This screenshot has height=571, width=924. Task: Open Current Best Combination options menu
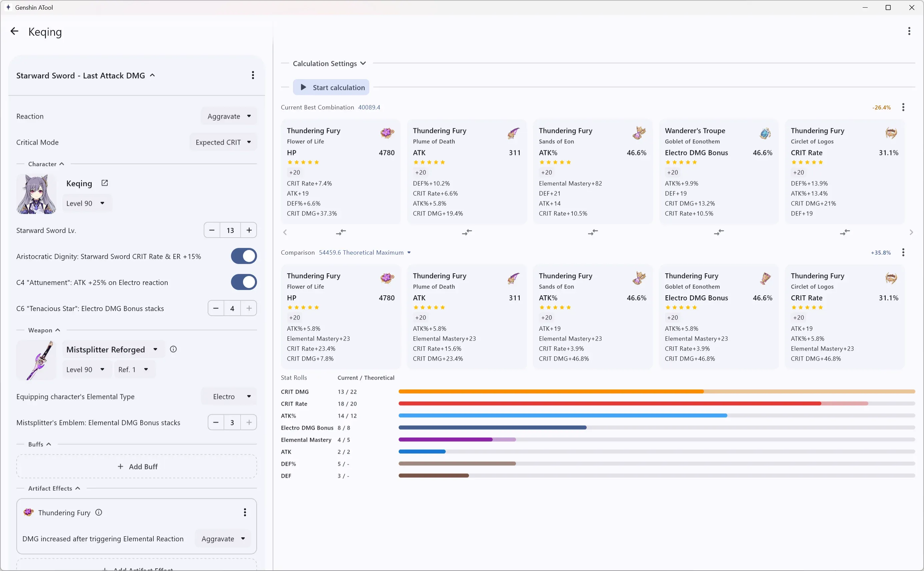pos(903,108)
